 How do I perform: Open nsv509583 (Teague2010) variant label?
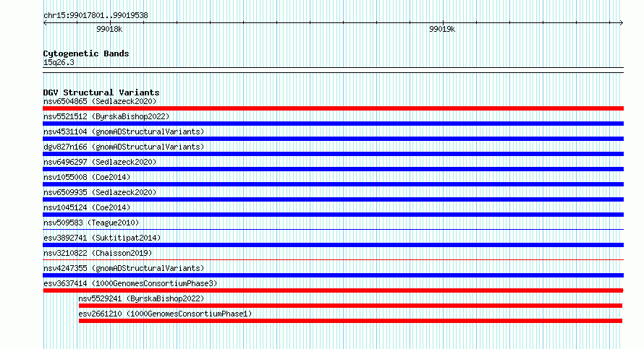click(91, 223)
